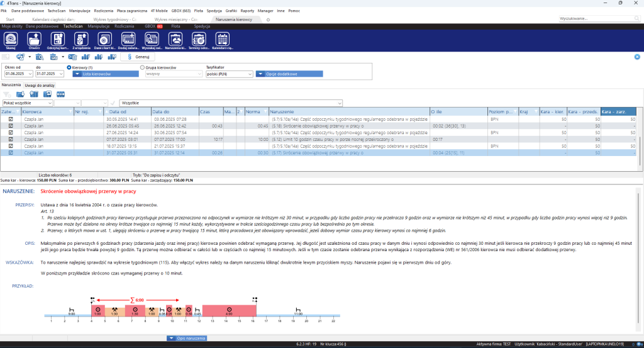Open the Terminy odczytów icon
The height and width of the screenshot is (348, 644).
[x=199, y=41]
